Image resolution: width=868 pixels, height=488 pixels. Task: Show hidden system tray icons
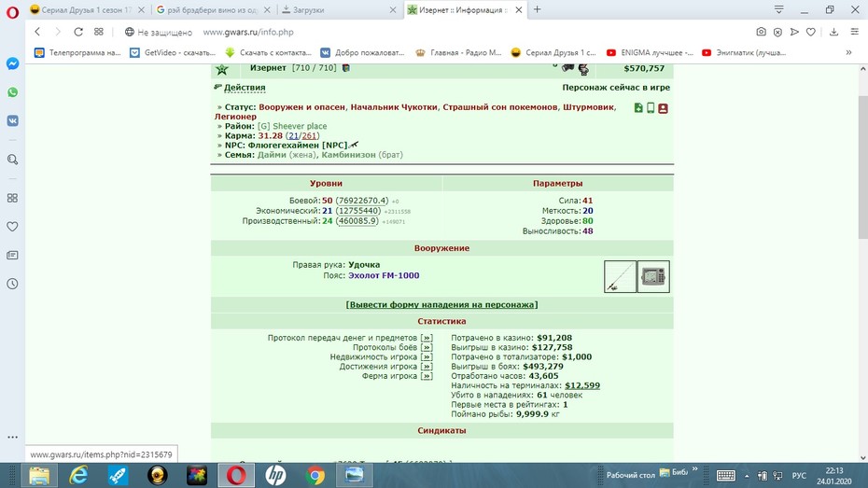(x=747, y=476)
